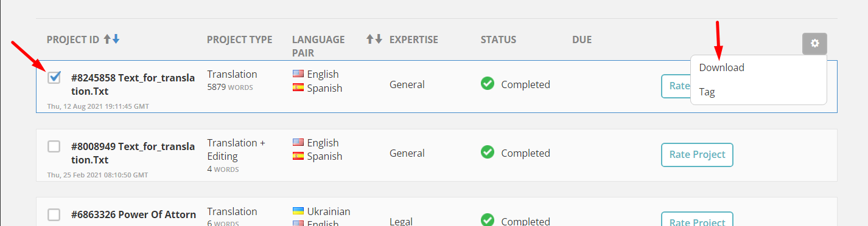Click US flag in #8245858 row
Image resolution: width=868 pixels, height=226 pixels.
click(x=298, y=74)
